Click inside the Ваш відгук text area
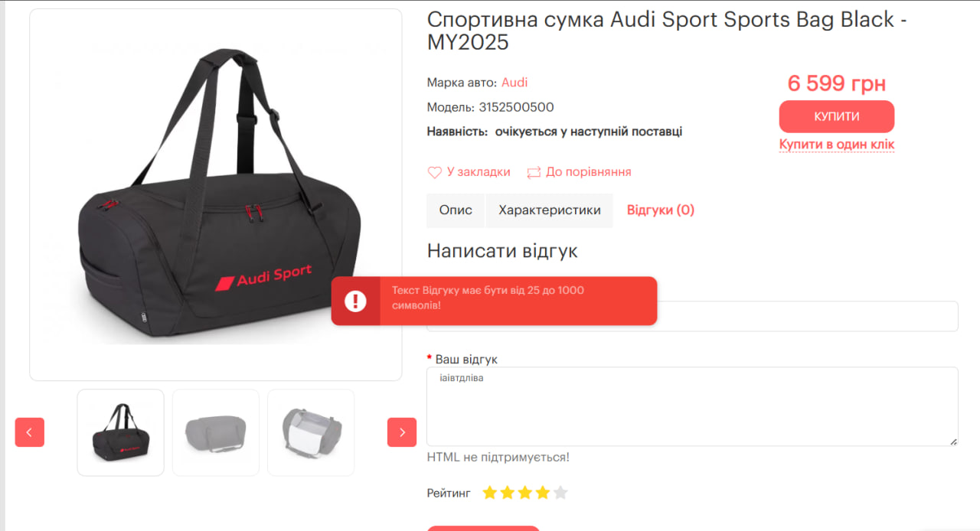The height and width of the screenshot is (531, 980). 692,406
